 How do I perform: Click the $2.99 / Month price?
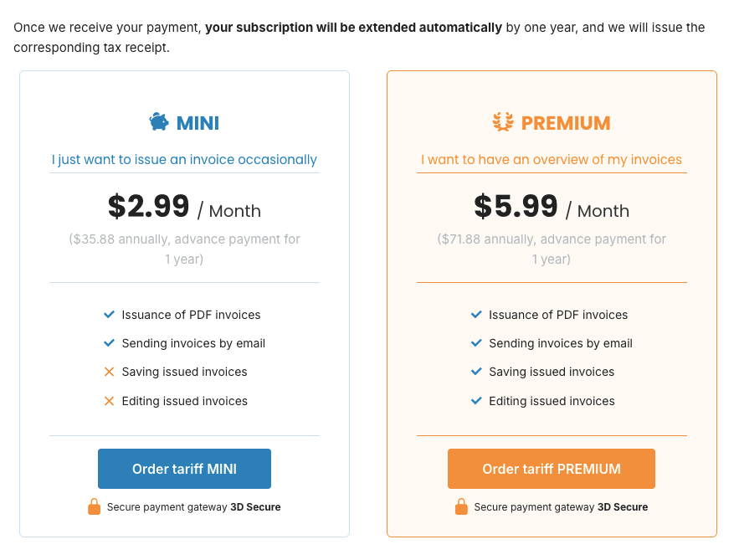point(184,207)
